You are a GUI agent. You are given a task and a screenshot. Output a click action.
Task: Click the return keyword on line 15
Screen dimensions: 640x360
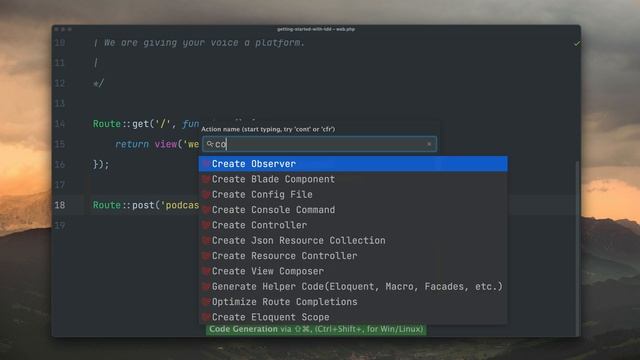pos(132,144)
